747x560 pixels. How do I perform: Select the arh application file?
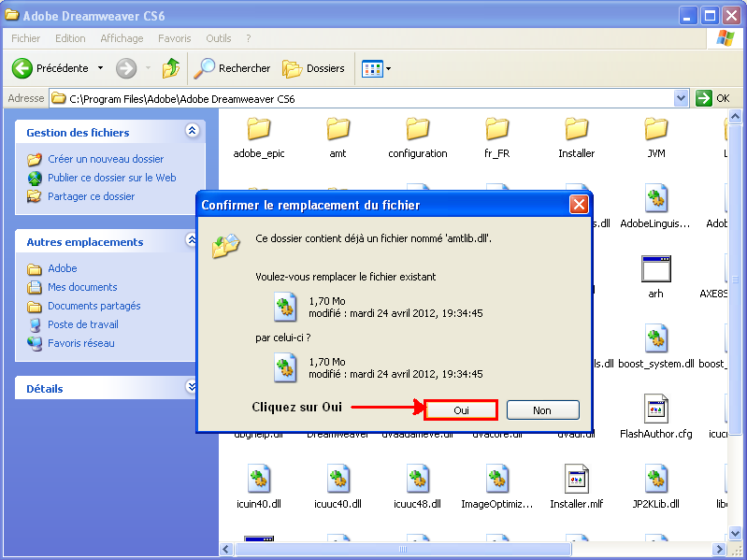click(656, 277)
